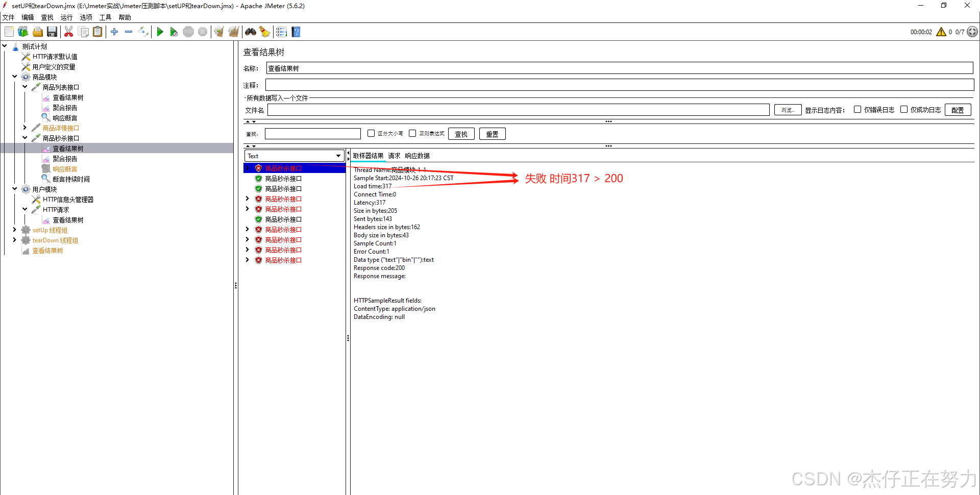The height and width of the screenshot is (495, 980).
Task: Click the Toggle enable/disable icon
Action: (143, 32)
